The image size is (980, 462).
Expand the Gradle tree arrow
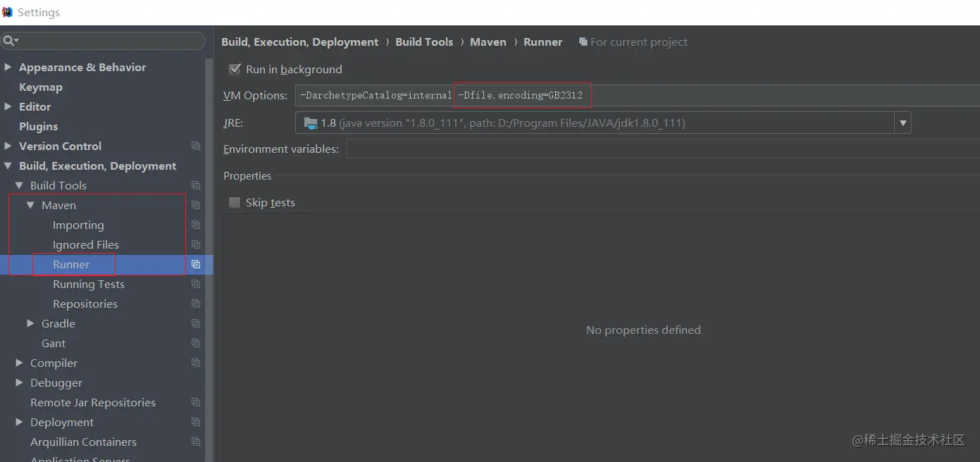(31, 323)
